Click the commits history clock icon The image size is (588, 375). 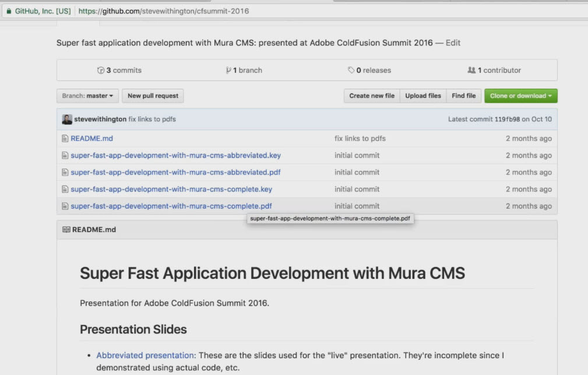(100, 70)
